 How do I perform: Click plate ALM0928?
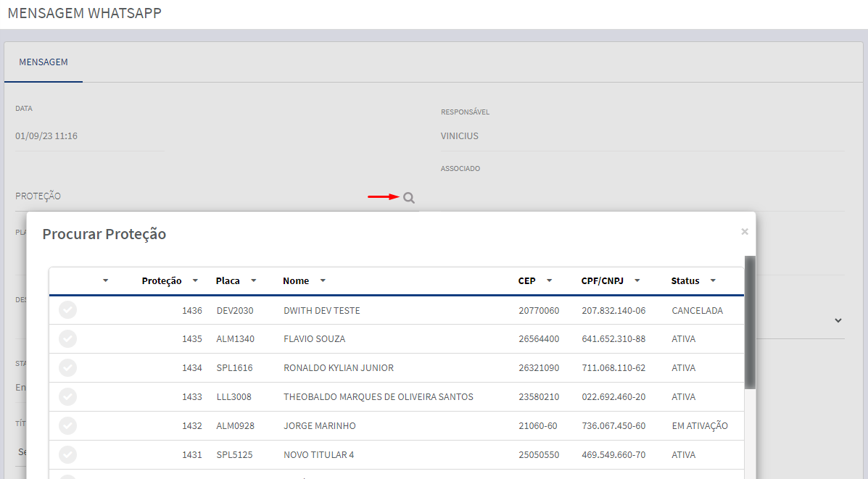coord(235,425)
